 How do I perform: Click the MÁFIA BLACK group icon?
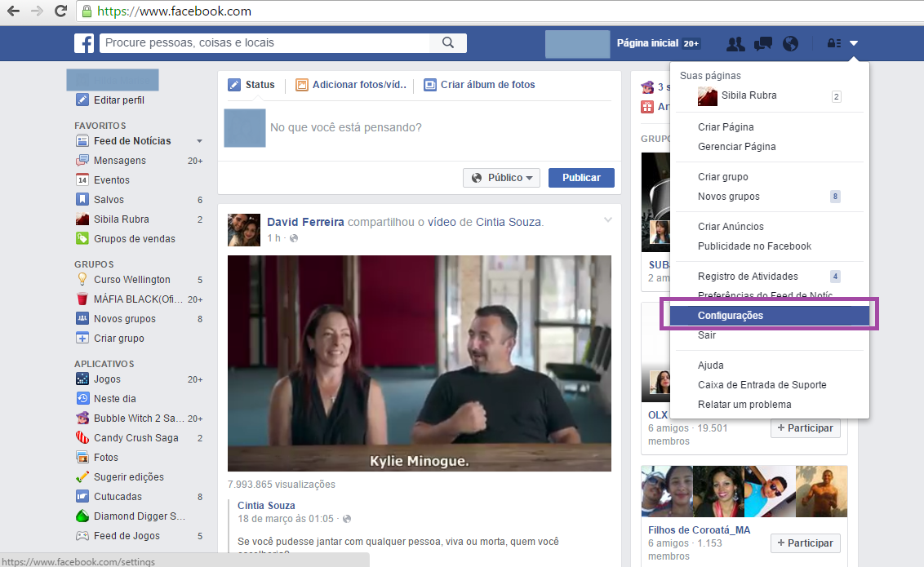[x=82, y=299]
